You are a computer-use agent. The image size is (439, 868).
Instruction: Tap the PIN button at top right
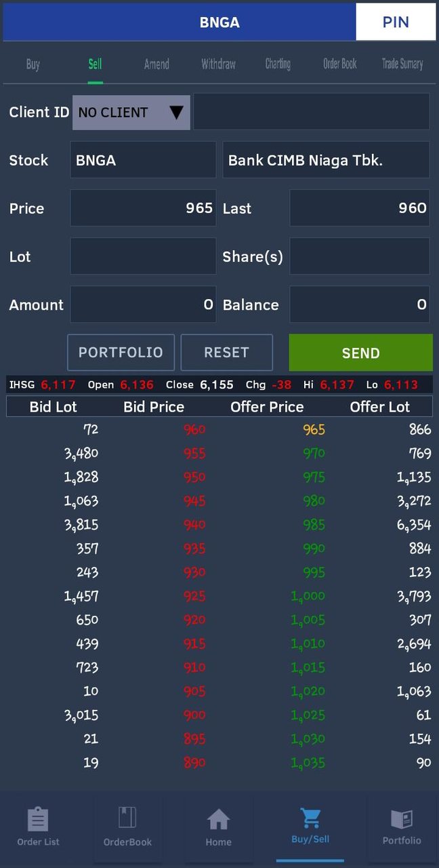(396, 22)
